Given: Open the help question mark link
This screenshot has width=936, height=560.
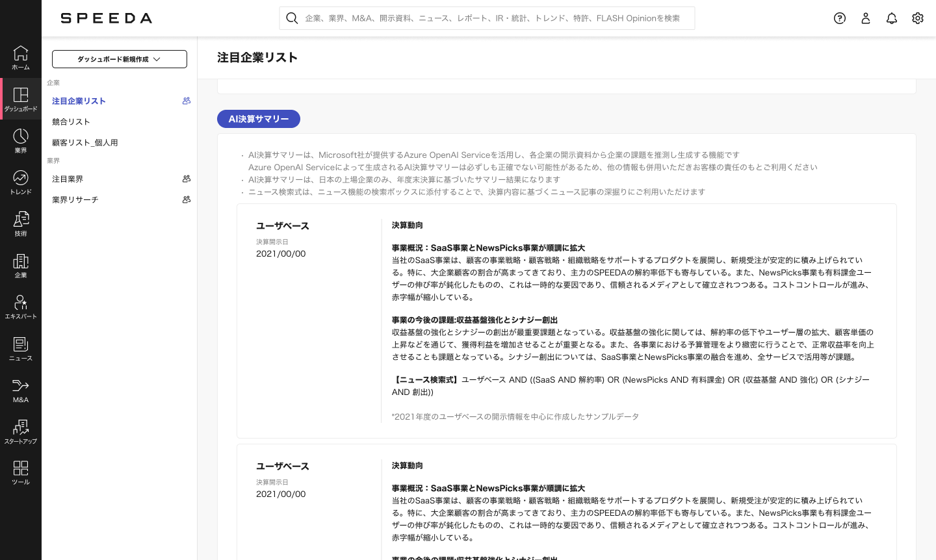Looking at the screenshot, I should pyautogui.click(x=840, y=18).
